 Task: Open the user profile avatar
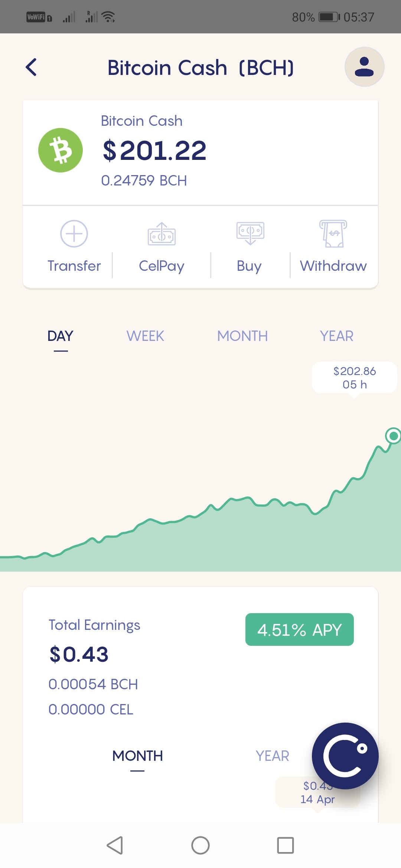364,67
